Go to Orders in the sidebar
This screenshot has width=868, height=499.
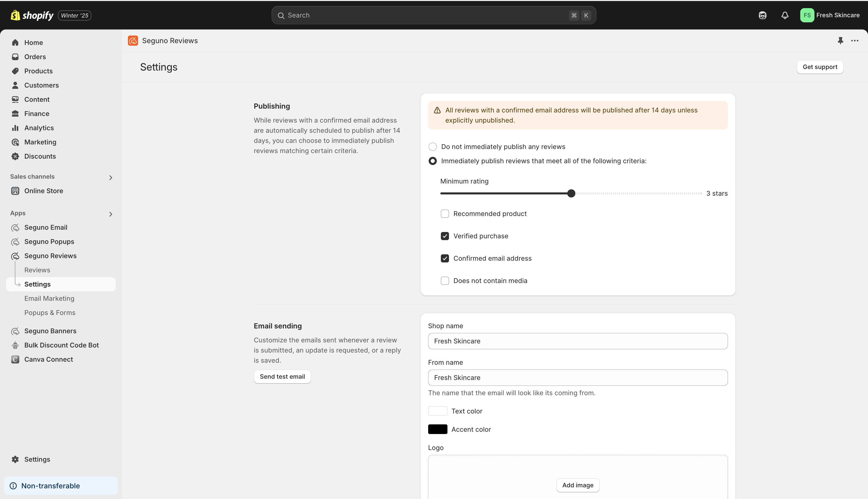click(x=35, y=57)
